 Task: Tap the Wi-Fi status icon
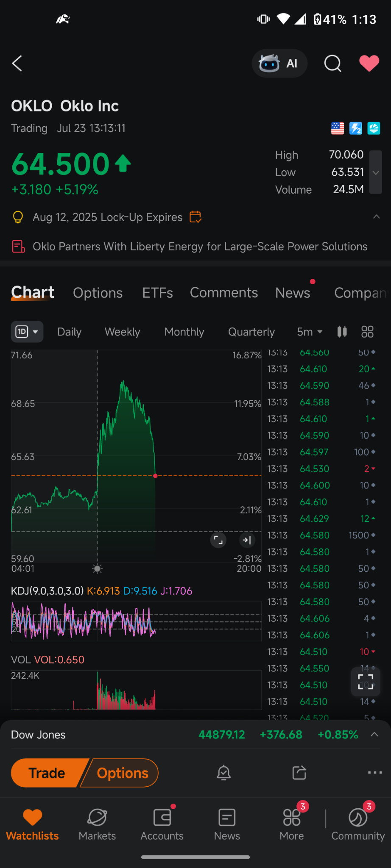click(x=283, y=19)
